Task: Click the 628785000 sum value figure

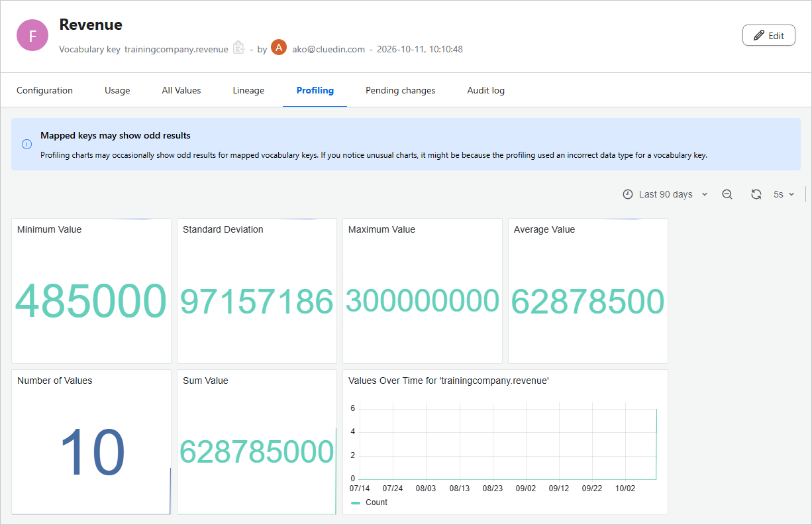Action: [257, 452]
